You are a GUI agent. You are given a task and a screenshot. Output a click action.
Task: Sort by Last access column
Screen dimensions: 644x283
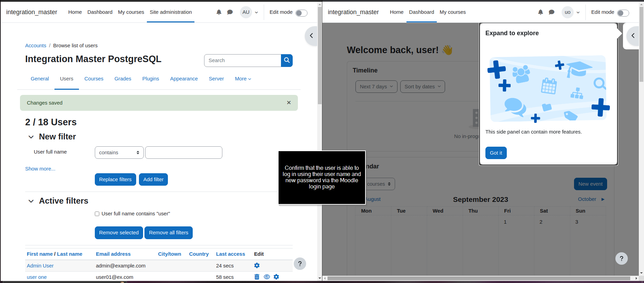231,254
